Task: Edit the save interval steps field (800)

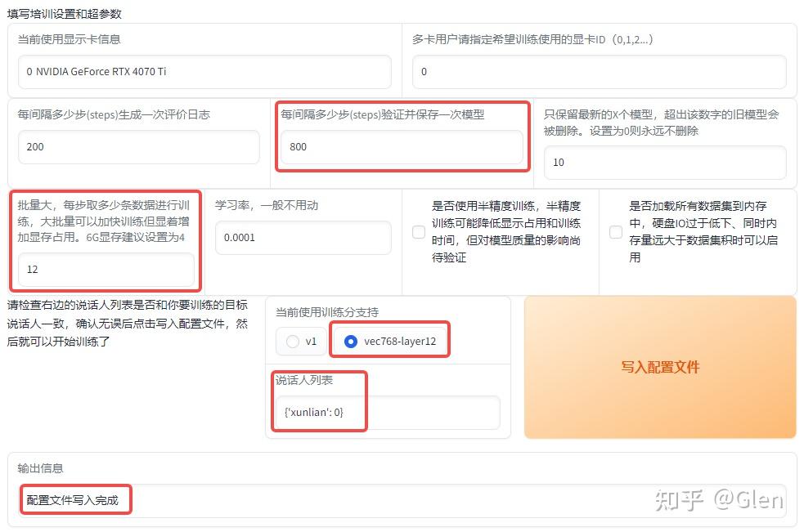Action: click(x=402, y=147)
